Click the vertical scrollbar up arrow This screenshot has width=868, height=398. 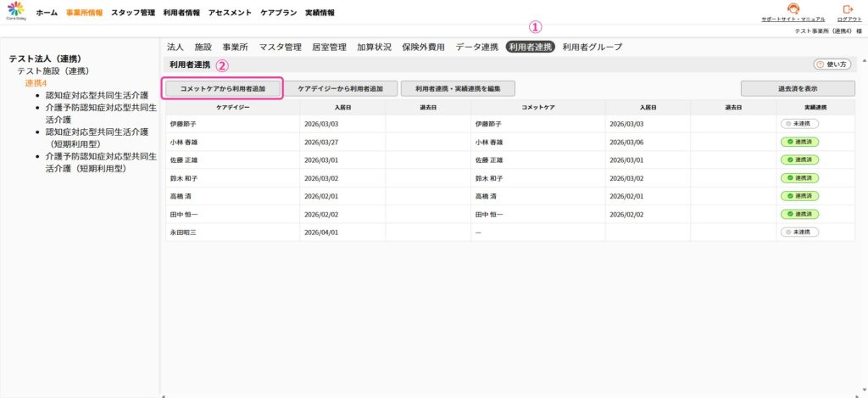click(864, 59)
